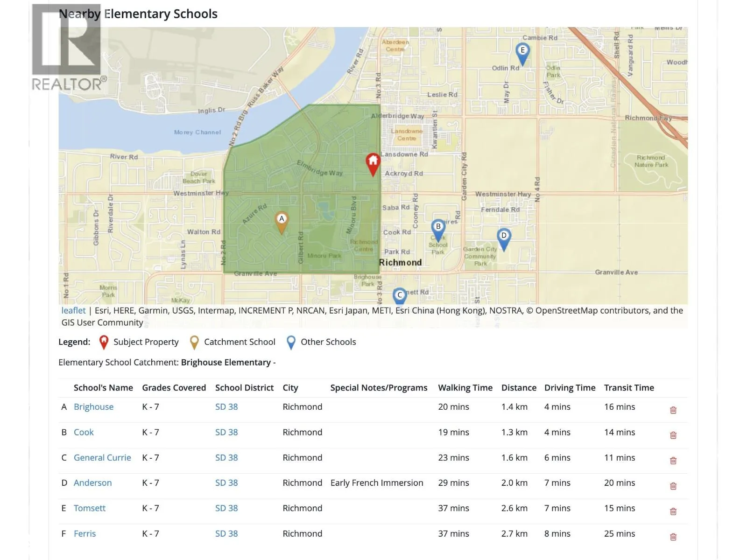Remove General Currie with trash icon

coord(673,461)
